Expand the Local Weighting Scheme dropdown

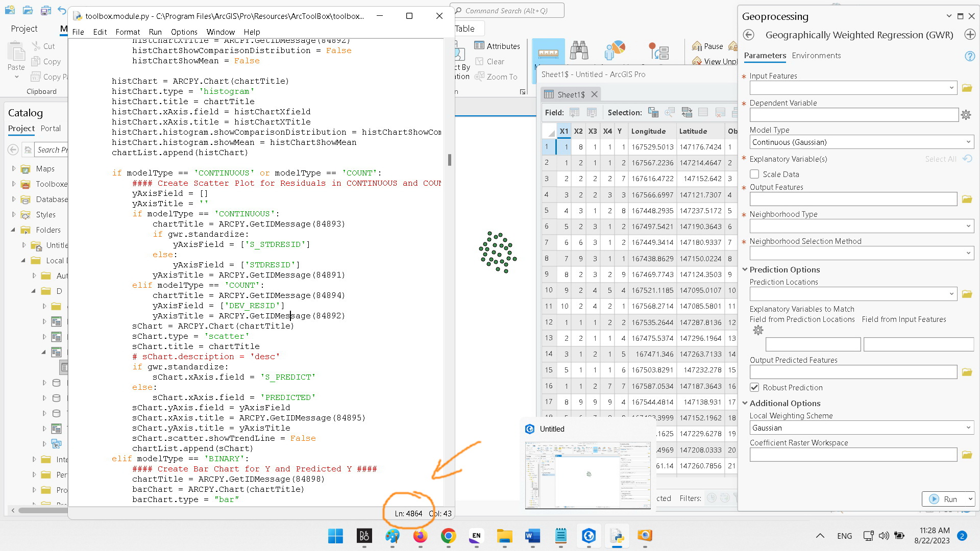click(x=968, y=428)
